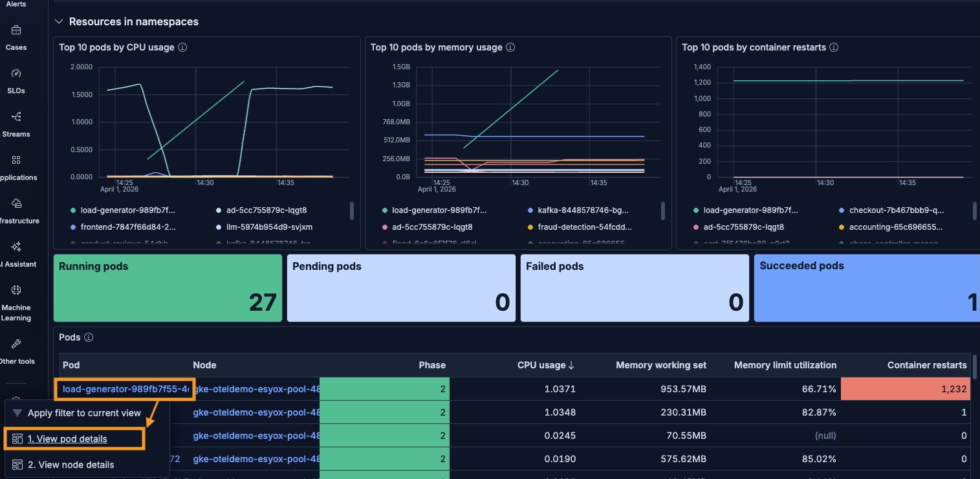Open Applications grid icon in sidebar
The width and height of the screenshot is (980, 479).
pyautogui.click(x=16, y=160)
